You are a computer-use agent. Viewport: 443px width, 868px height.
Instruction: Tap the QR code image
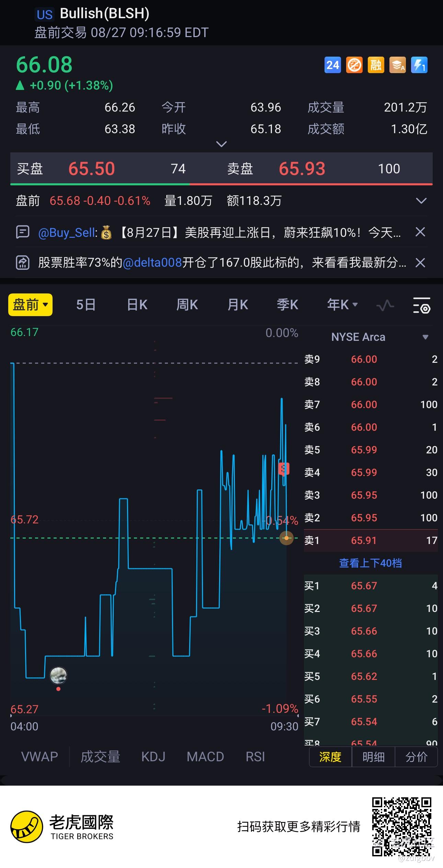(402, 827)
